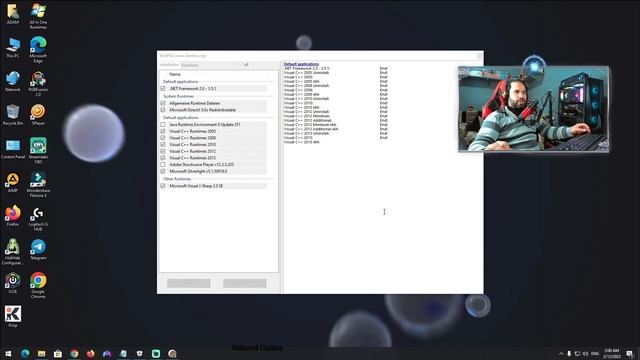The width and height of the screenshot is (640, 360).
Task: Open the notification center icon
Action: 630,353
